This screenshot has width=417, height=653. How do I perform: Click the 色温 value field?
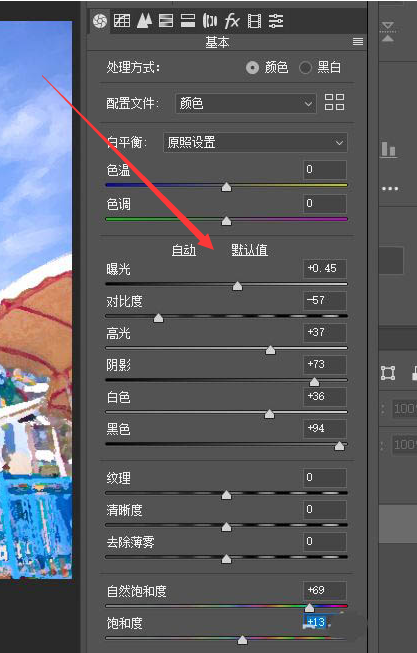click(x=325, y=169)
